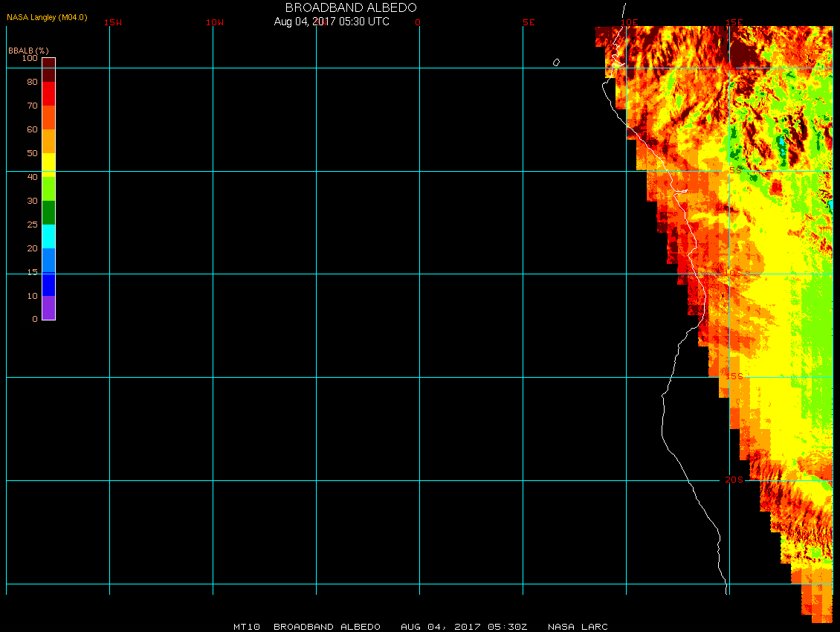The height and width of the screenshot is (632, 840).
Task: Choose the dark maroon 80–100% swatch
Action: [x=48, y=69]
